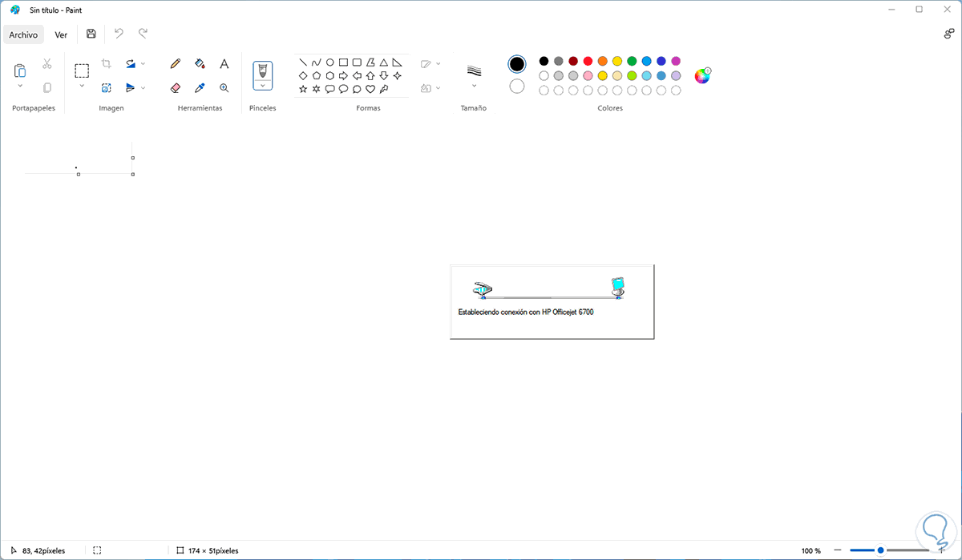Pick the oval shape
This screenshot has height=560, width=962.
point(329,62)
